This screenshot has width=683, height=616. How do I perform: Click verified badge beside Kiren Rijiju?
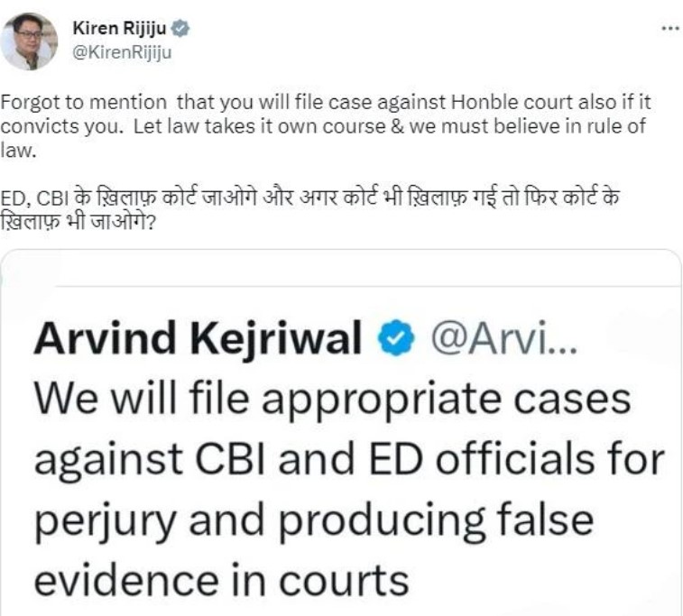[x=180, y=29]
